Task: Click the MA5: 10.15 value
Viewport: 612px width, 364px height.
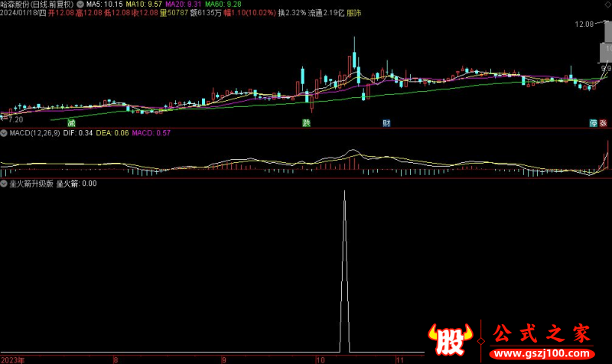Action: [104, 5]
